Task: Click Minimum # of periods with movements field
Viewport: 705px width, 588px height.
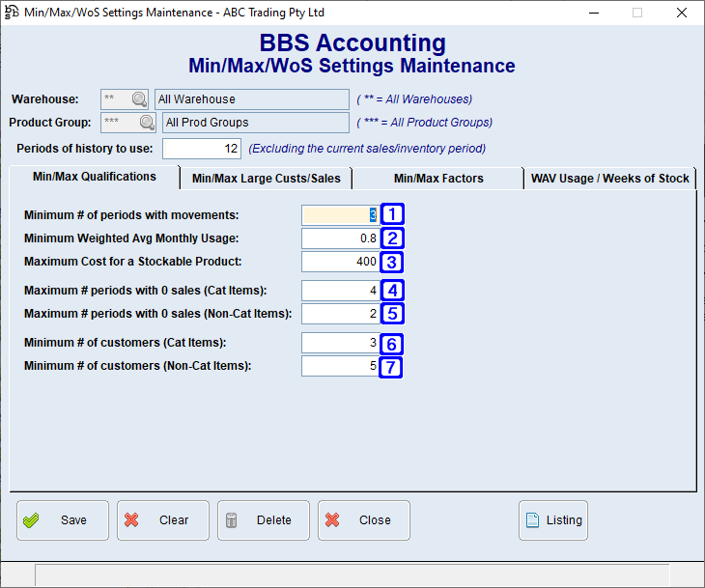Action: click(x=341, y=215)
